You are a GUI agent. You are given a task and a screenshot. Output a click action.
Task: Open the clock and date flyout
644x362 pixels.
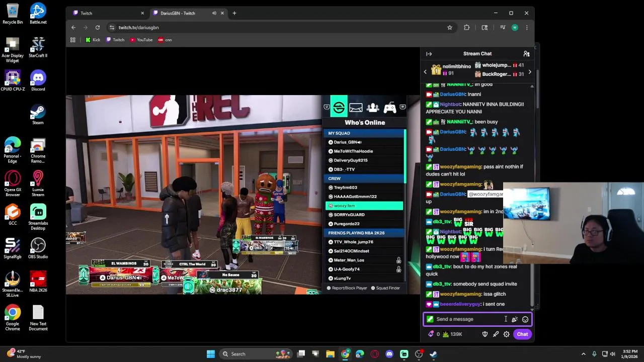tap(630, 354)
